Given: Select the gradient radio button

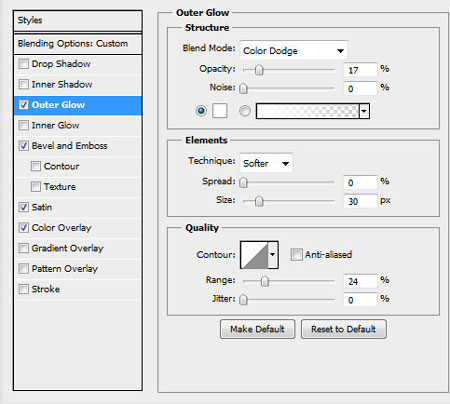Looking at the screenshot, I should click(x=245, y=111).
